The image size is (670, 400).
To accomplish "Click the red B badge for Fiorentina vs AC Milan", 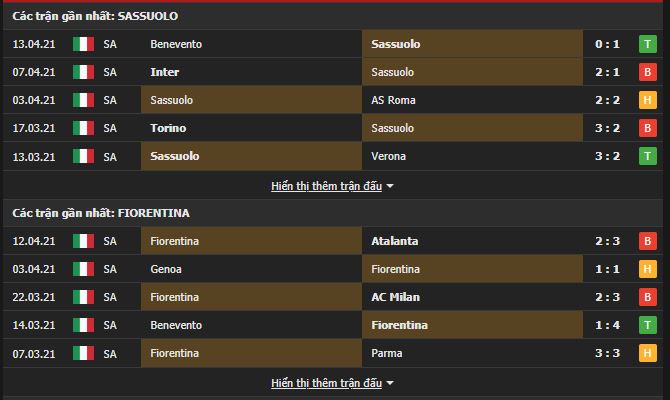I will pyautogui.click(x=647, y=297).
